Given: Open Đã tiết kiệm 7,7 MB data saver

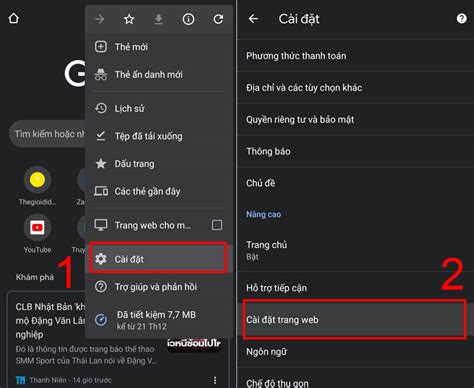Looking at the screenshot, I should click(159, 320).
